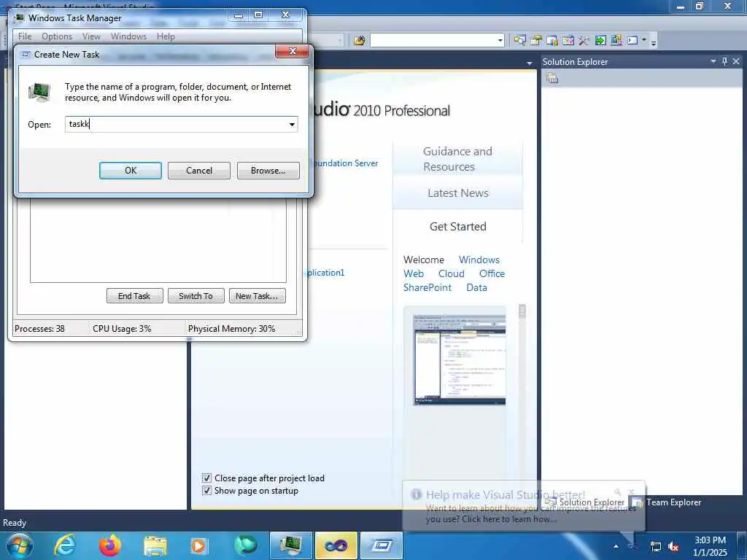
Task: Open Windows Explorer folder taskbar icon
Action: 155,545
